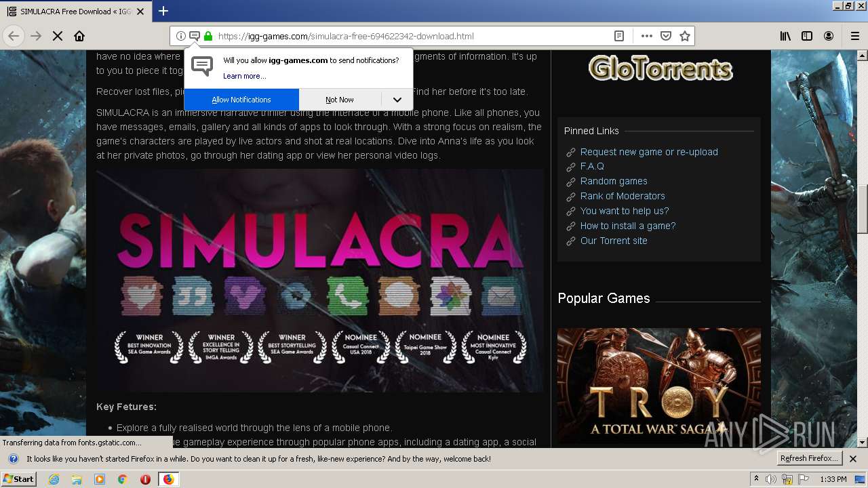Click the green secure connection padlock
This screenshot has width=868, height=488.
coord(208,36)
